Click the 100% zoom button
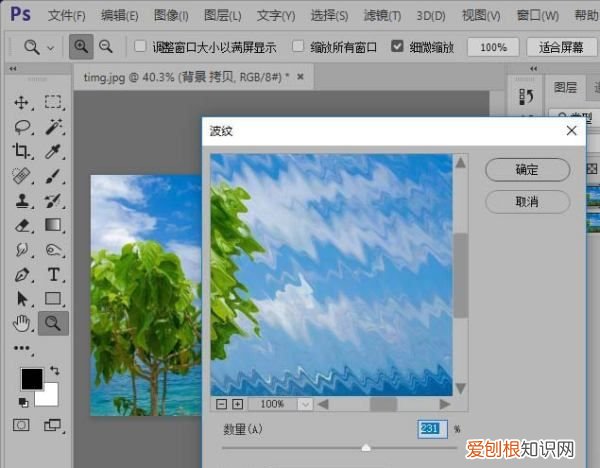The height and width of the screenshot is (468, 600). point(493,47)
